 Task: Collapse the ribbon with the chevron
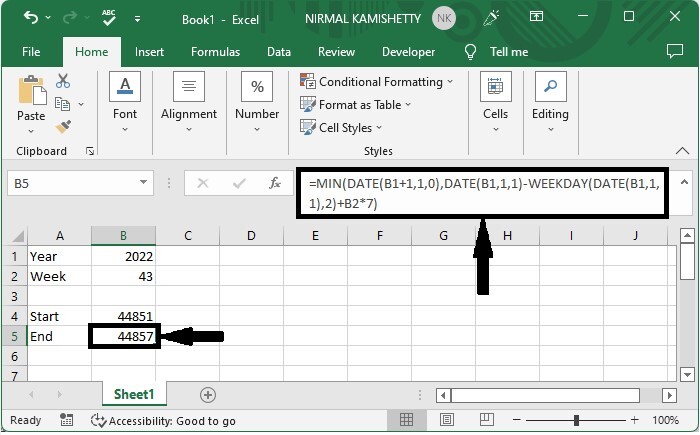682,151
